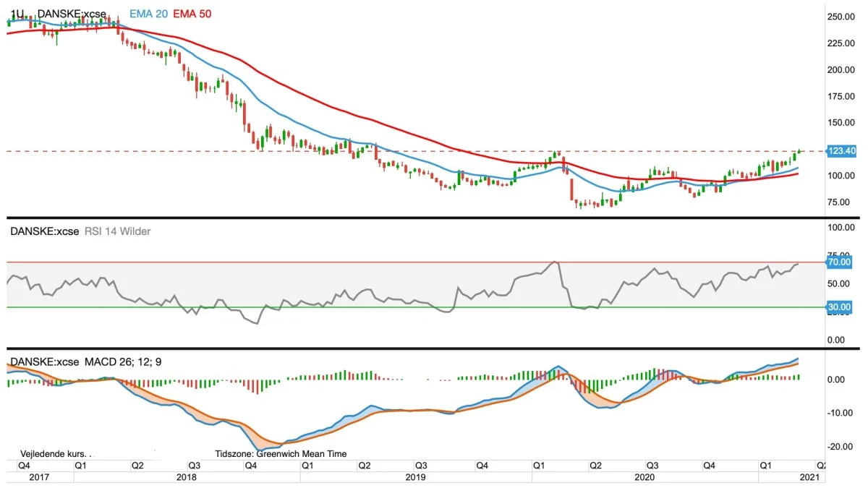Click the red 70.00 overbought level tag
The width and height of the screenshot is (868, 488).
[840, 262]
